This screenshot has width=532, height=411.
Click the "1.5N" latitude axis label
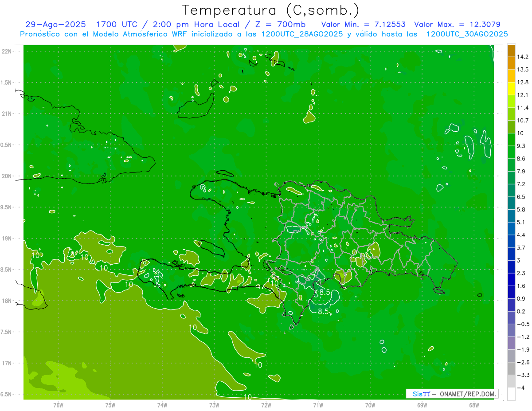coord(7,83)
